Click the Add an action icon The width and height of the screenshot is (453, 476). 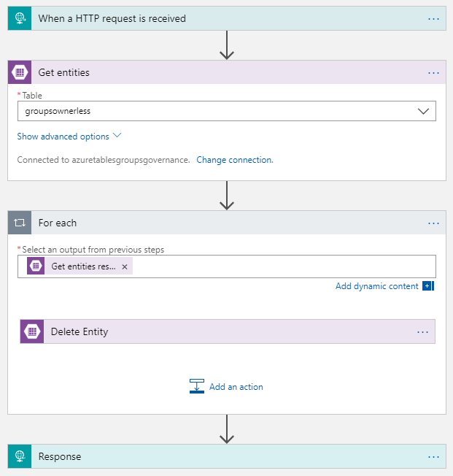[x=196, y=387]
